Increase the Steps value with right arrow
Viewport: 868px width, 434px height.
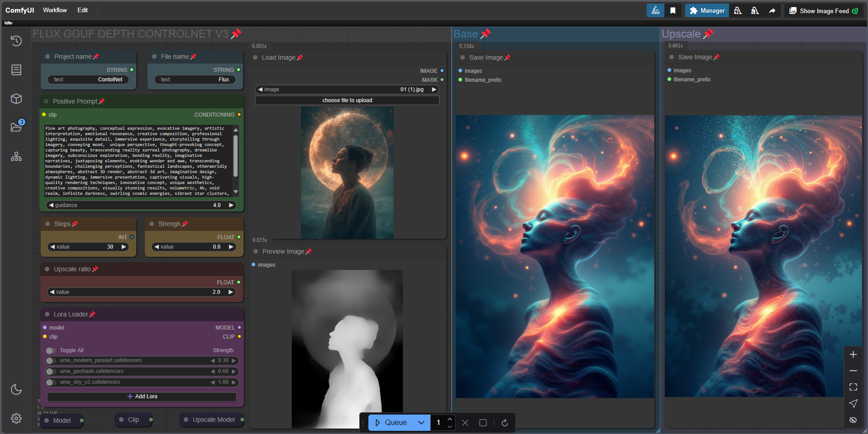(x=124, y=247)
